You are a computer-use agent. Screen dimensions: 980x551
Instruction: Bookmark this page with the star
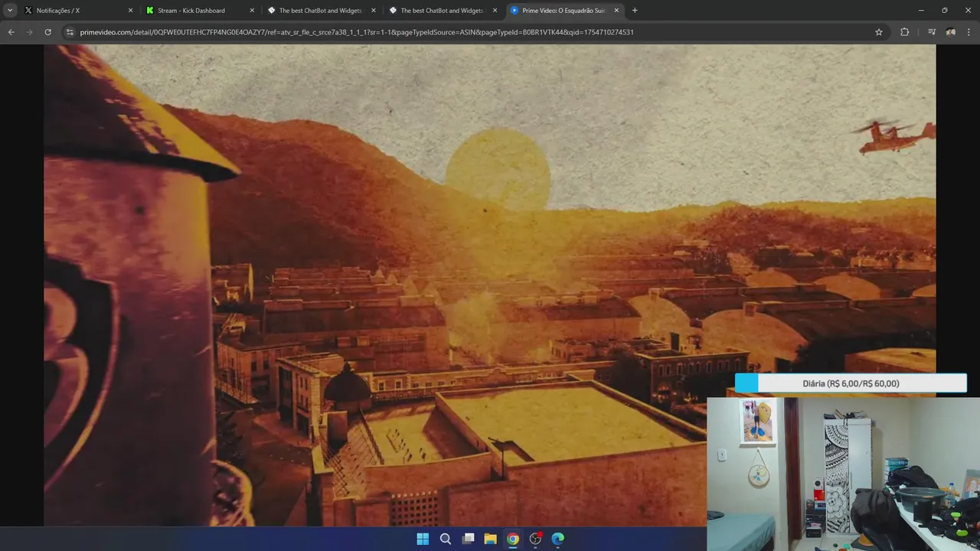879,32
